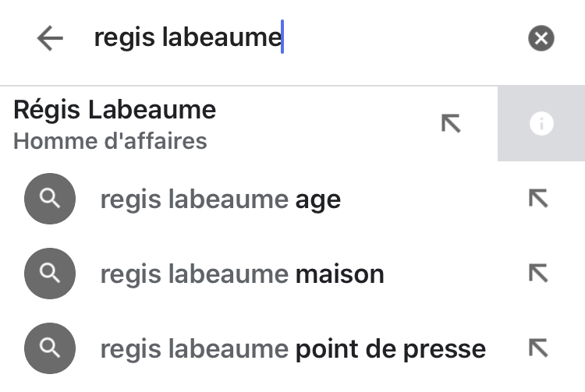Tap the magnifier icon beside 'maison' suggestion
Screen dimensions: 585x392
[50, 274]
